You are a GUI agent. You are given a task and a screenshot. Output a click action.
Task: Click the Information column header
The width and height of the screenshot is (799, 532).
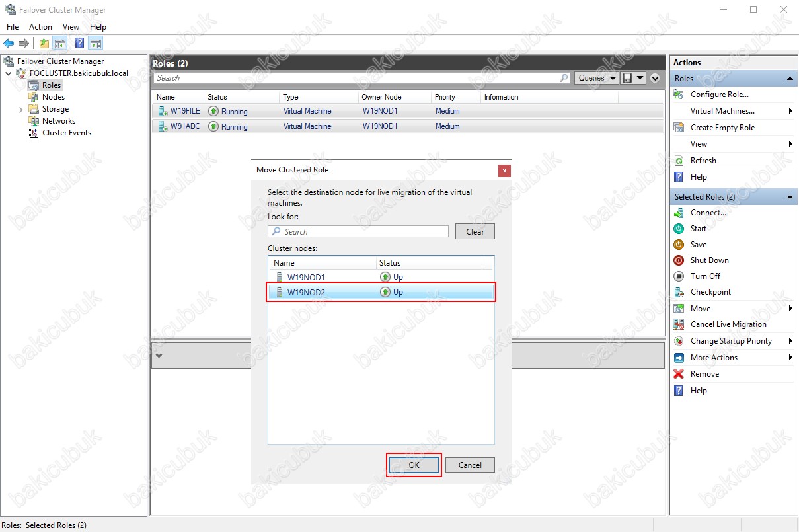[549, 97]
